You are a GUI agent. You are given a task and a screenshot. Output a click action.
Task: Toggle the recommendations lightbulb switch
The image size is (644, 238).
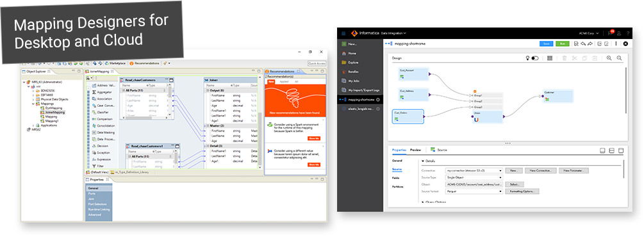click(x=535, y=58)
